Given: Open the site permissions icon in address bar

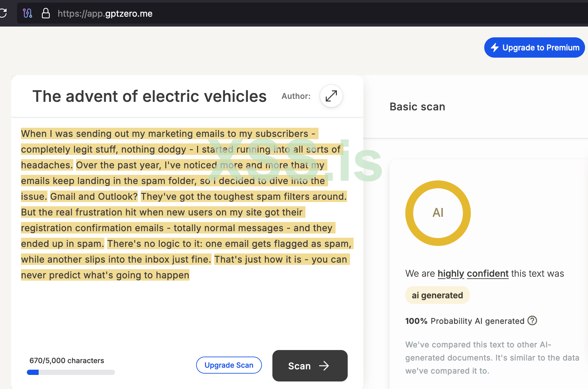Looking at the screenshot, I should coord(28,13).
